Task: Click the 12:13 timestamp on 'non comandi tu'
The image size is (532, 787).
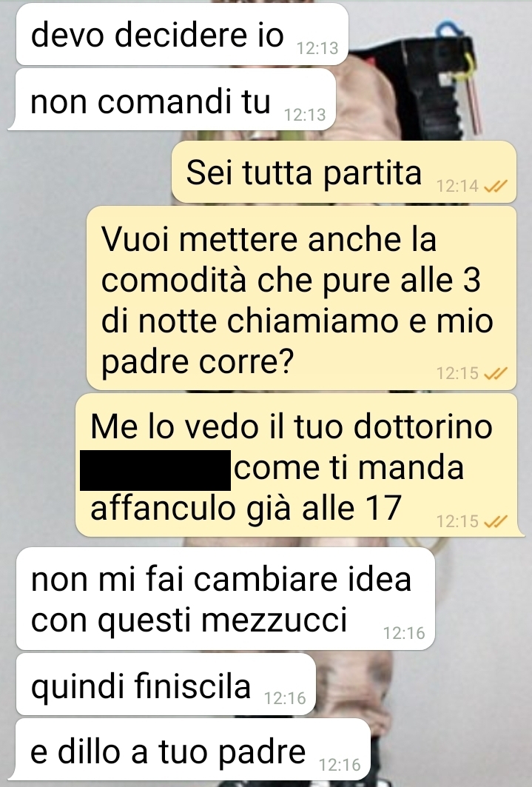Action: tap(305, 115)
